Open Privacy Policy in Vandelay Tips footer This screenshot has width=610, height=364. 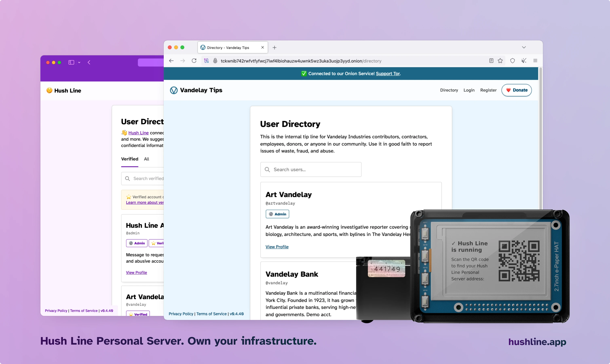(x=181, y=314)
